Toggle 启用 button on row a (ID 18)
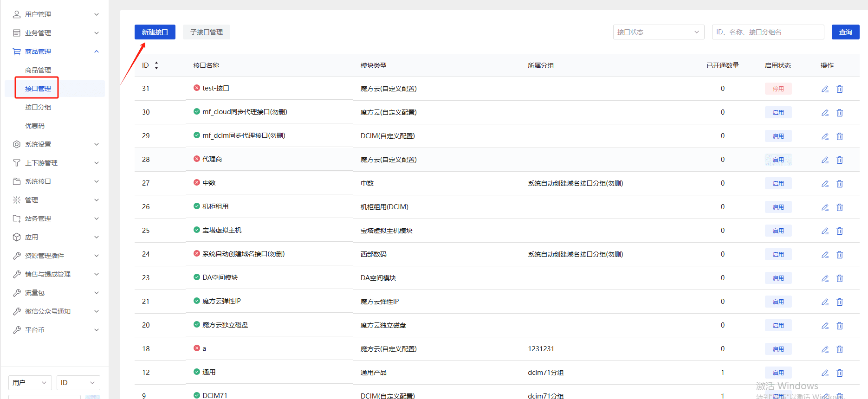 click(778, 349)
